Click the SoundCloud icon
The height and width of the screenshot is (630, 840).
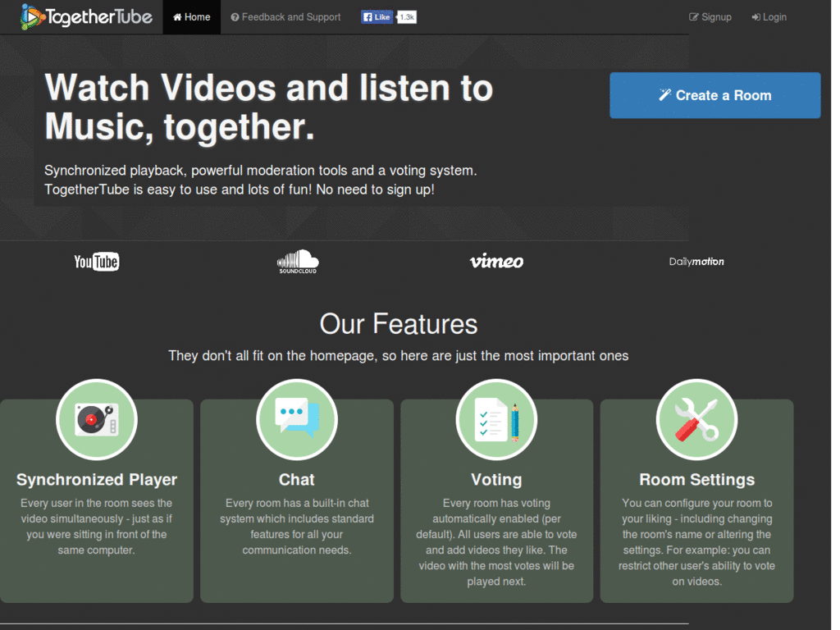pos(297,262)
